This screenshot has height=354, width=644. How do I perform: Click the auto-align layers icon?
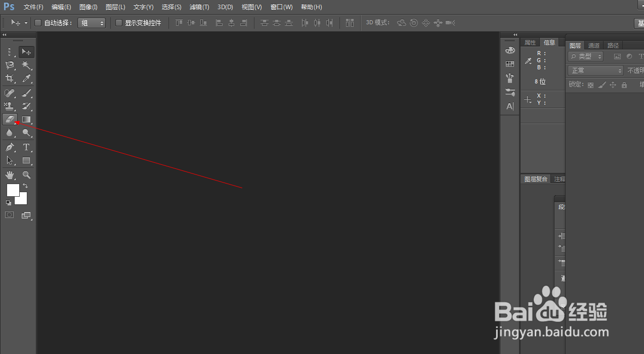(350, 23)
